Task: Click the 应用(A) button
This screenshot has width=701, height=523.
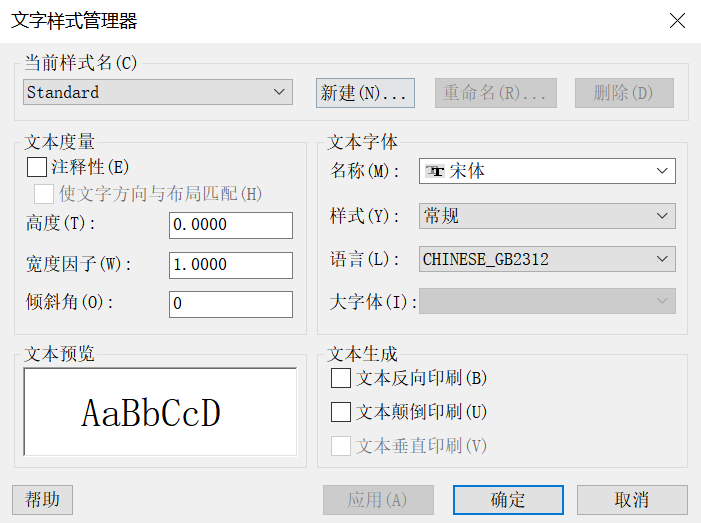Action: pyautogui.click(x=378, y=500)
